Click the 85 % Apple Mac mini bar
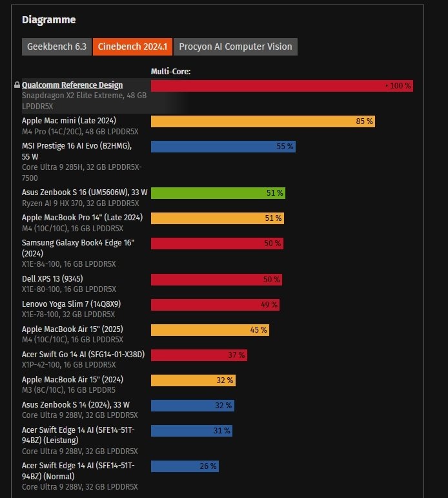 263,121
